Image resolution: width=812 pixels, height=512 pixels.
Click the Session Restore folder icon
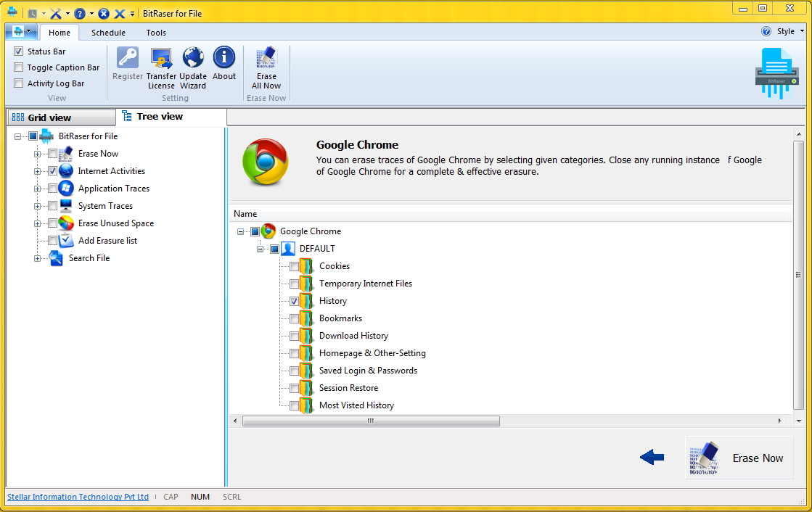point(306,388)
